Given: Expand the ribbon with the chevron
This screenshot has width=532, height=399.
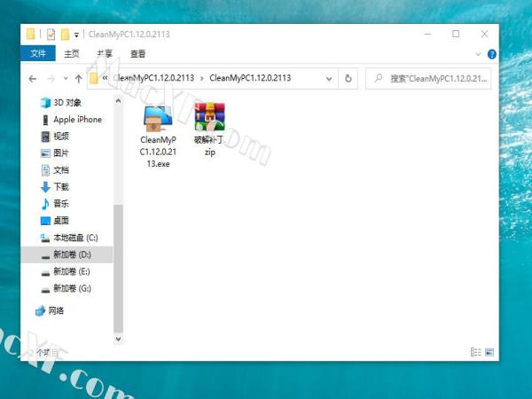Looking at the screenshot, I should tap(478, 54).
